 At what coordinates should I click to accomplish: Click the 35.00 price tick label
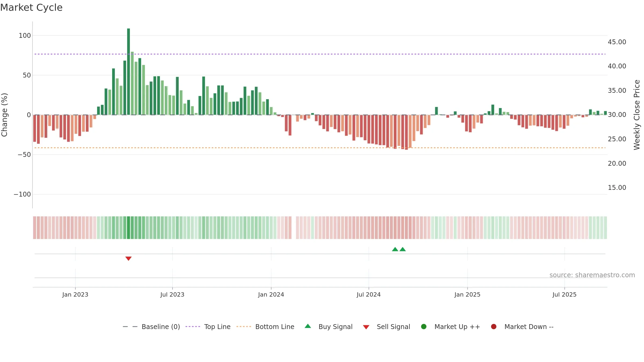tap(617, 91)
